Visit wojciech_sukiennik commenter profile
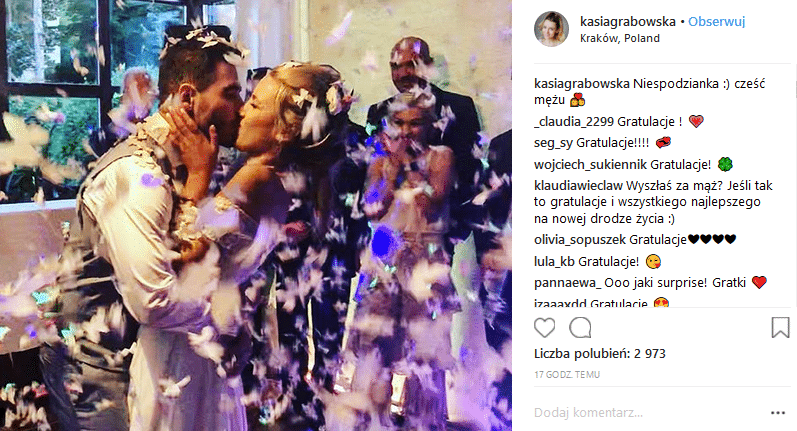 [x=591, y=165]
